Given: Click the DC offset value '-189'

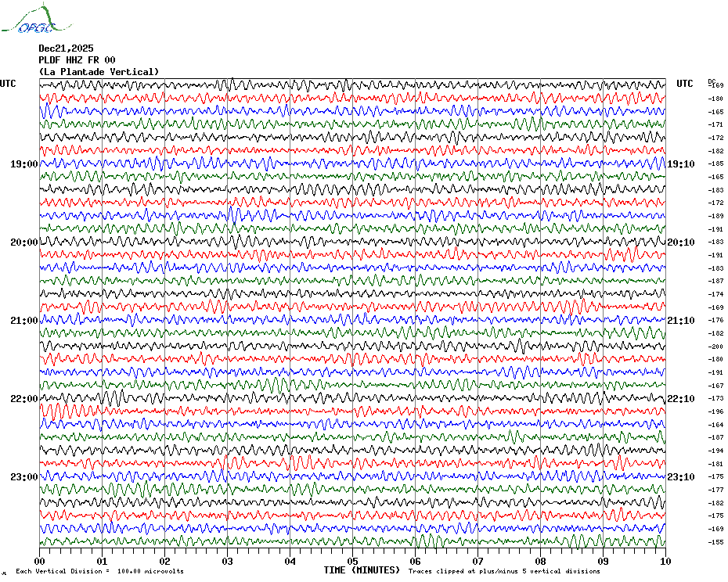Looking at the screenshot, I should pyautogui.click(x=715, y=216).
